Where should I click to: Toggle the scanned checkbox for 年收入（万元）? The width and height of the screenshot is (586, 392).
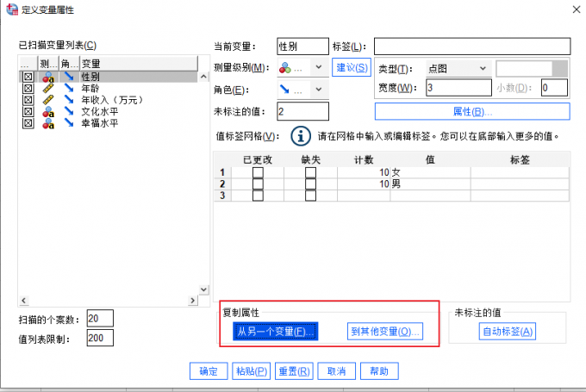coord(28,100)
